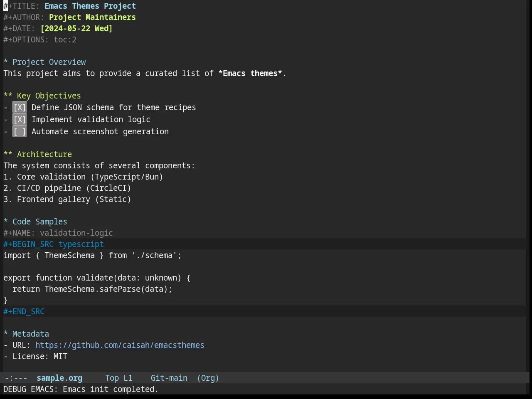Place cursor on 'Emacs Themes Project' title
This screenshot has height=399, width=532.
coord(90,6)
